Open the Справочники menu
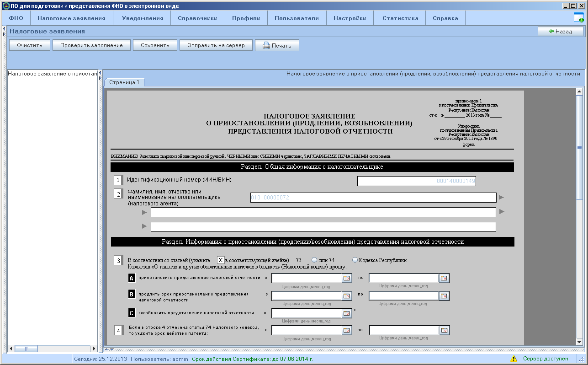This screenshot has width=588, height=365. pyautogui.click(x=197, y=18)
